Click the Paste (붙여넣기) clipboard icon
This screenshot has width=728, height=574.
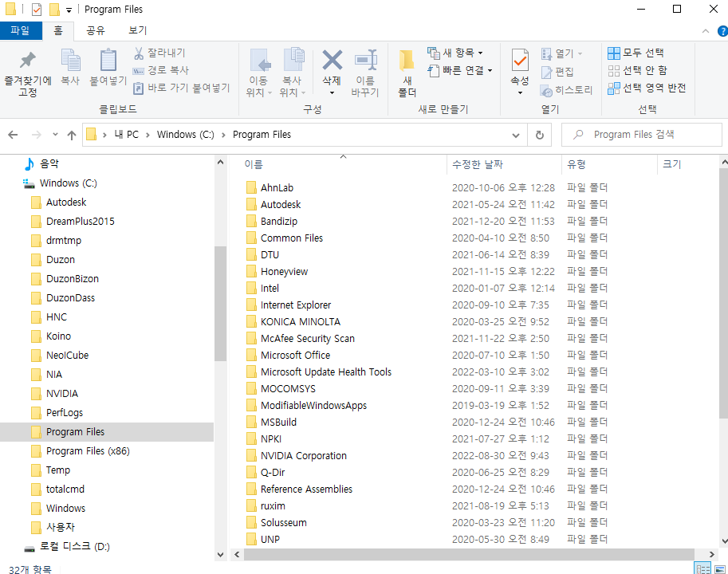coord(108,61)
